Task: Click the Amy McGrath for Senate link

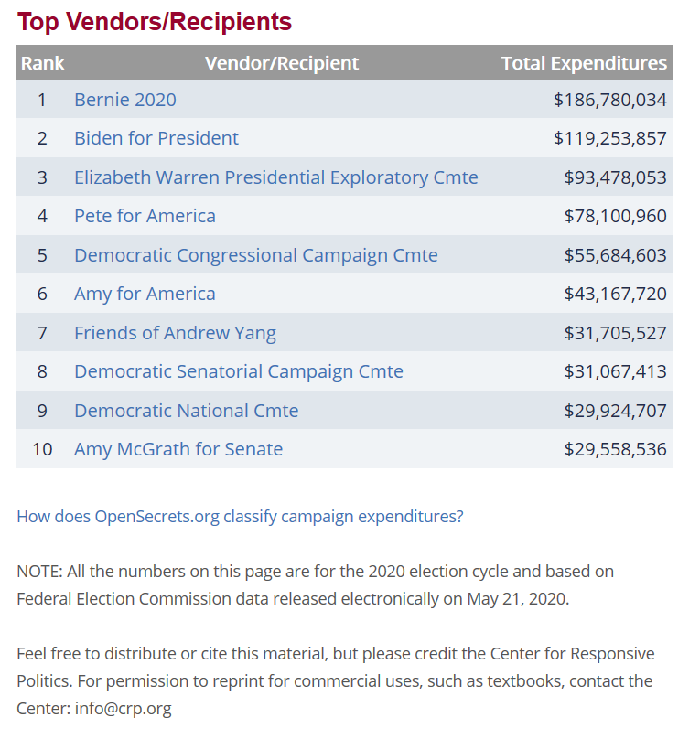Action: coord(178,449)
